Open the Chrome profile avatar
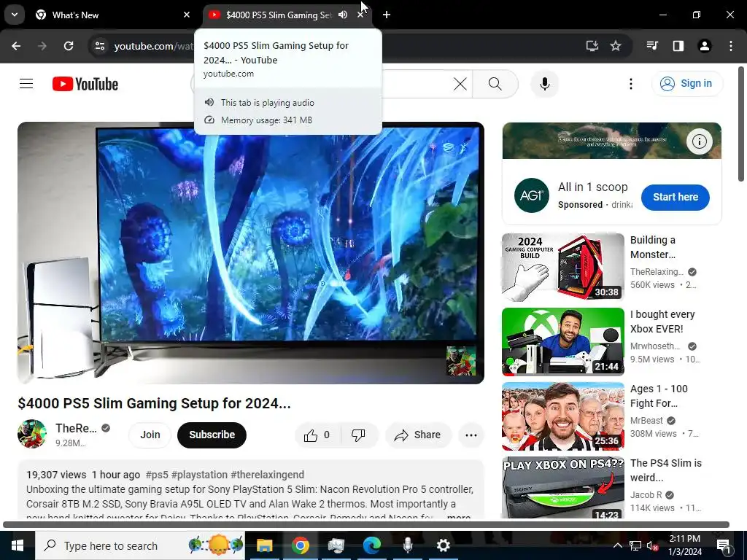 pos(705,46)
